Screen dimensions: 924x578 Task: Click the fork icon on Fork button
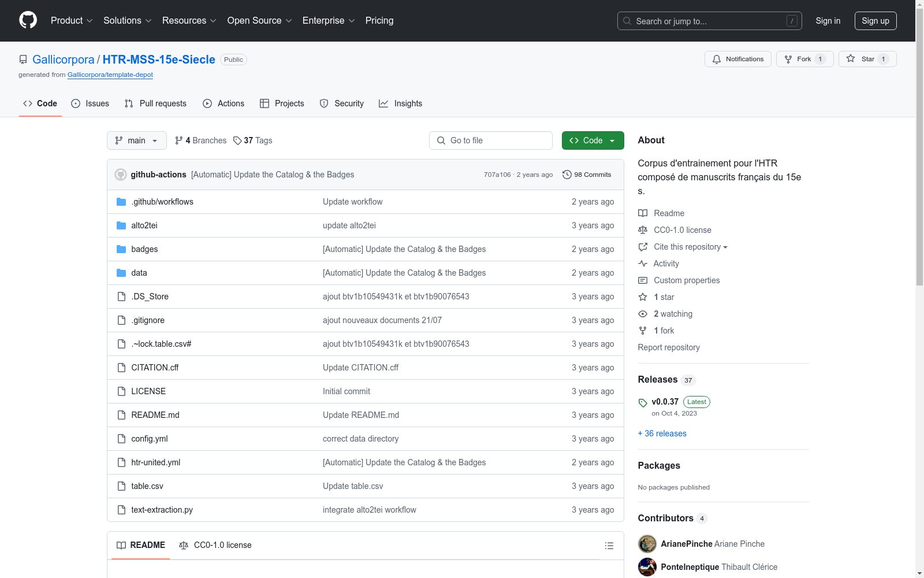coord(788,60)
